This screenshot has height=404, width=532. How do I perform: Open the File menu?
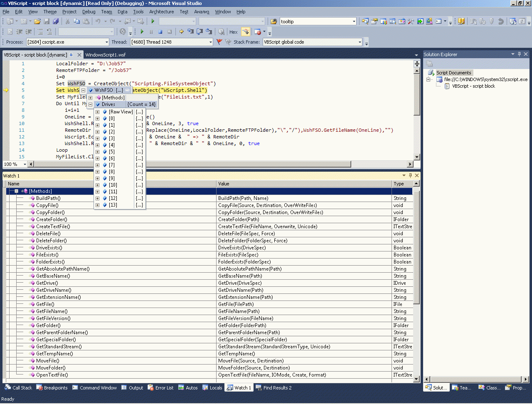tap(6, 12)
